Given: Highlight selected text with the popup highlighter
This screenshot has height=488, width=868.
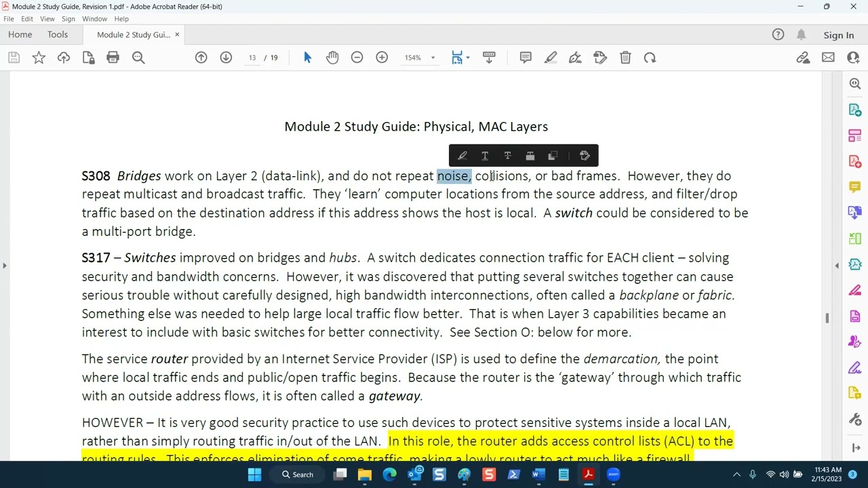Looking at the screenshot, I should (x=462, y=156).
